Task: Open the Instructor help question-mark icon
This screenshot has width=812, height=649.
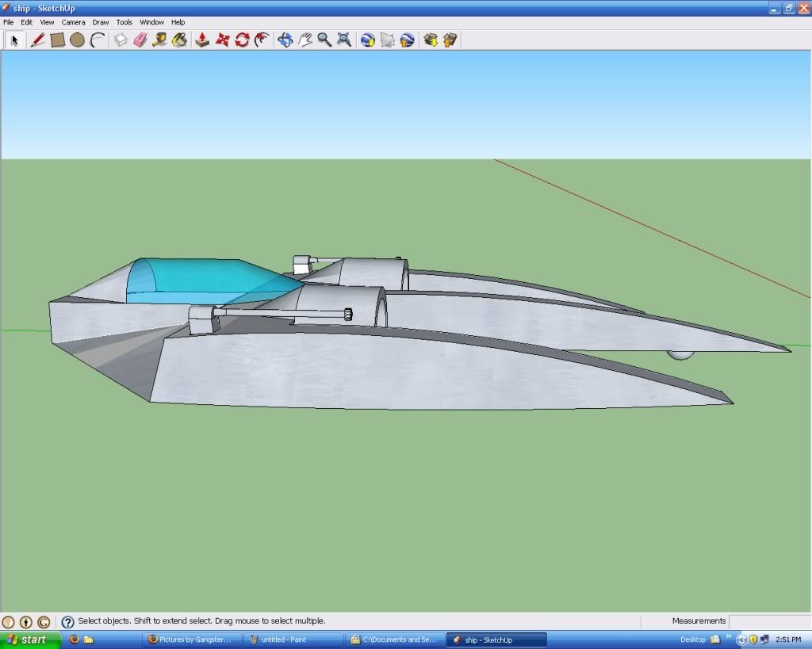Action: click(67, 621)
